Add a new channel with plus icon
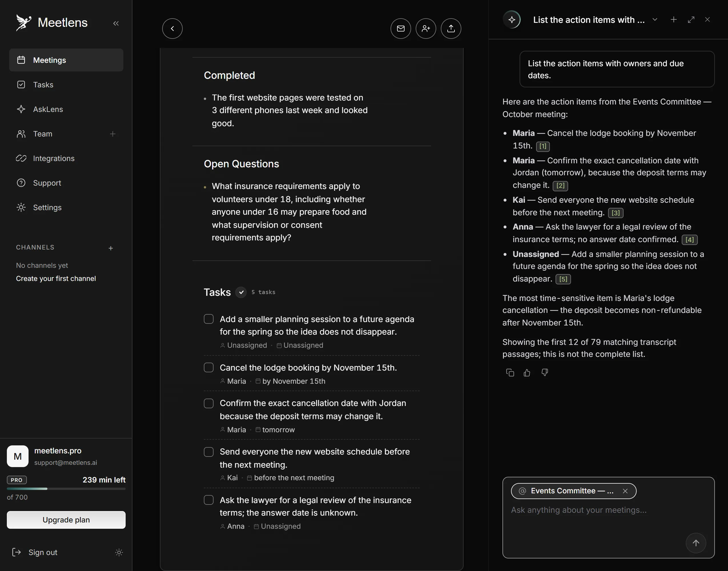 coord(111,248)
